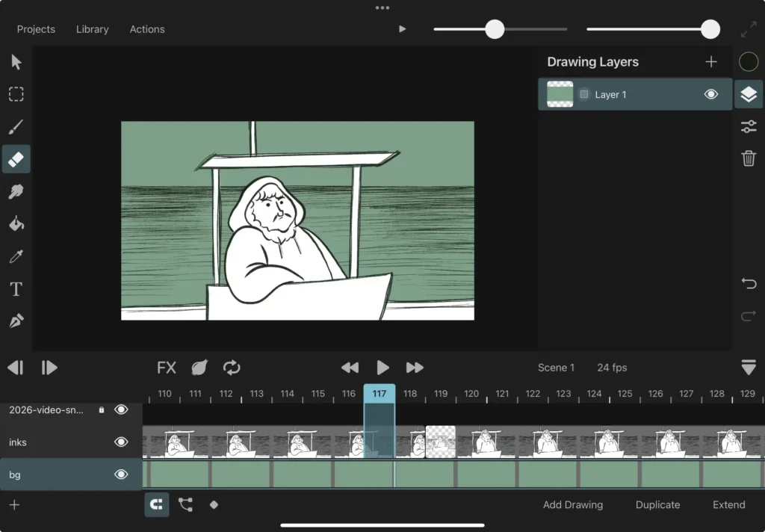Open the Projects menu
This screenshot has width=765, height=532.
36,29
